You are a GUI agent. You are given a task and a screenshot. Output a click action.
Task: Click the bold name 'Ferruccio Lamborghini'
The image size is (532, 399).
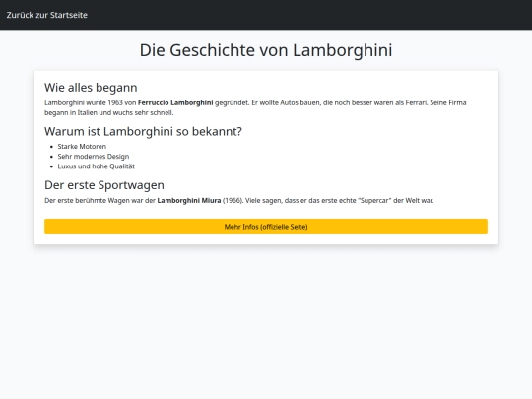(x=175, y=102)
